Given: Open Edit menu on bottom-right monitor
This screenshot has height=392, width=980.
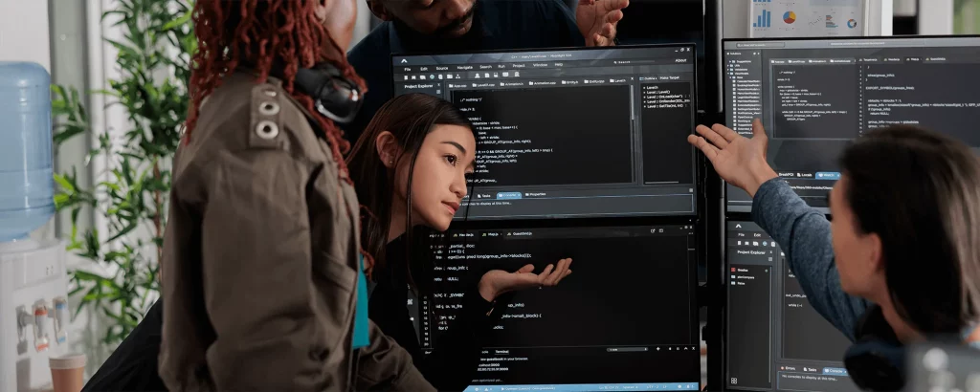Looking at the screenshot, I should (x=757, y=234).
